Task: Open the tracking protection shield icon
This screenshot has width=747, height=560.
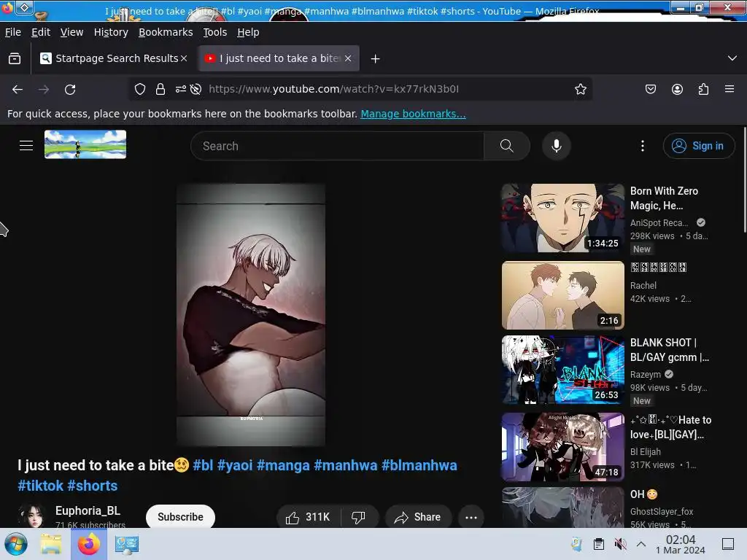Action: pos(139,89)
